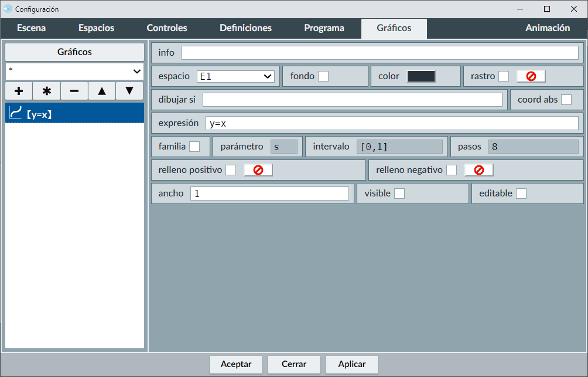Open the Animación tab
The image size is (588, 377).
tap(547, 28)
